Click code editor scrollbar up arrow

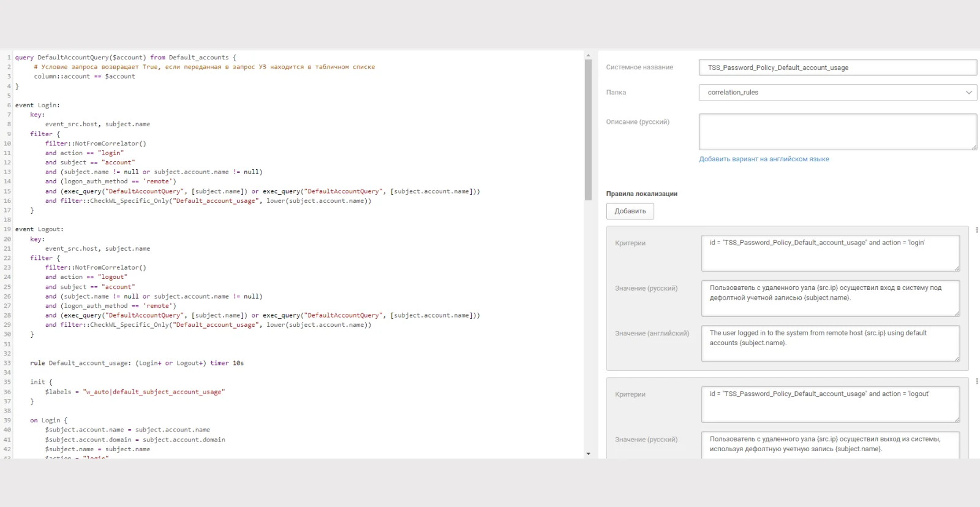point(588,55)
